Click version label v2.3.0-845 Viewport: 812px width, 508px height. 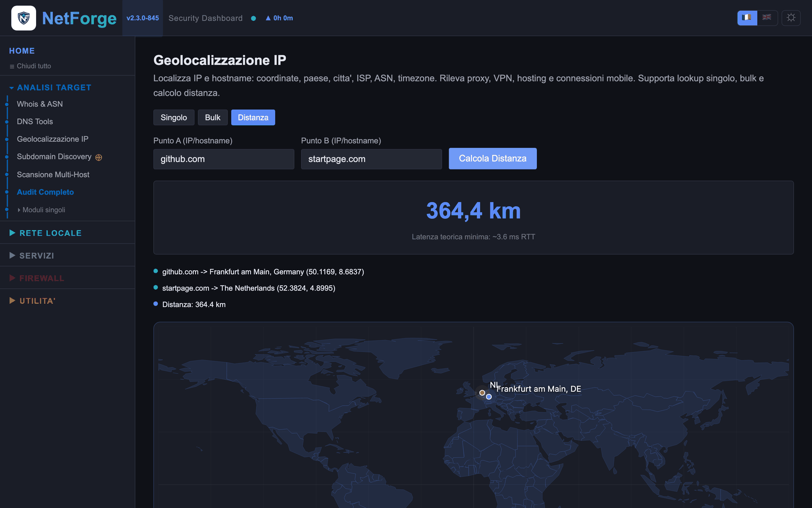pos(143,18)
